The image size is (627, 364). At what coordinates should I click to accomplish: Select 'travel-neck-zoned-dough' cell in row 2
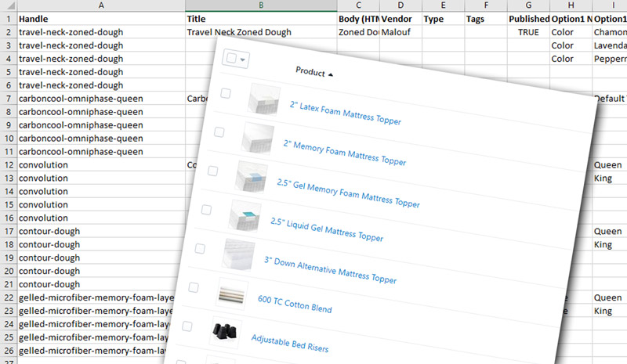(x=101, y=32)
